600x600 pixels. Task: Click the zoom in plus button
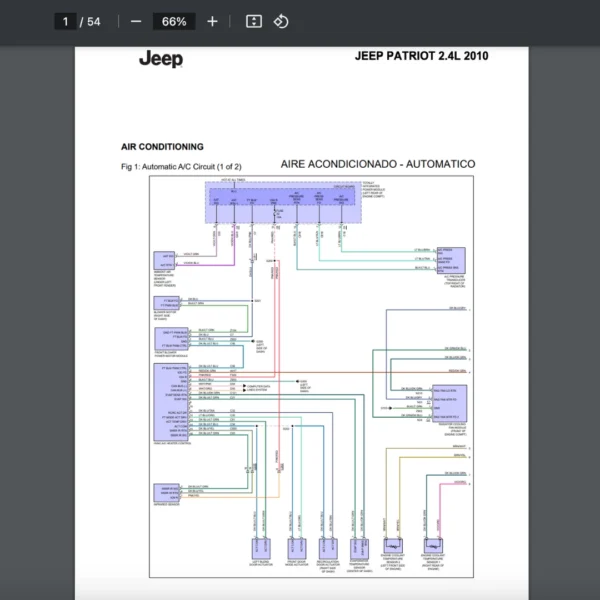pos(212,21)
